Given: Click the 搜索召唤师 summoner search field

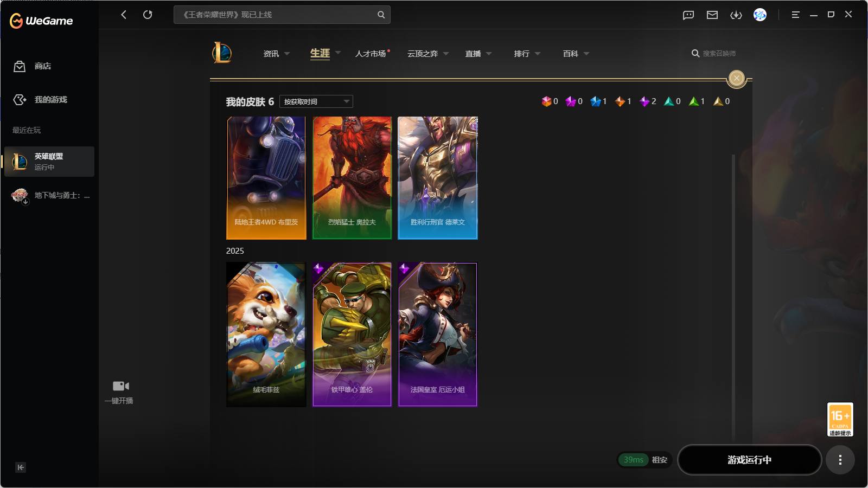Looking at the screenshot, I should tap(719, 54).
